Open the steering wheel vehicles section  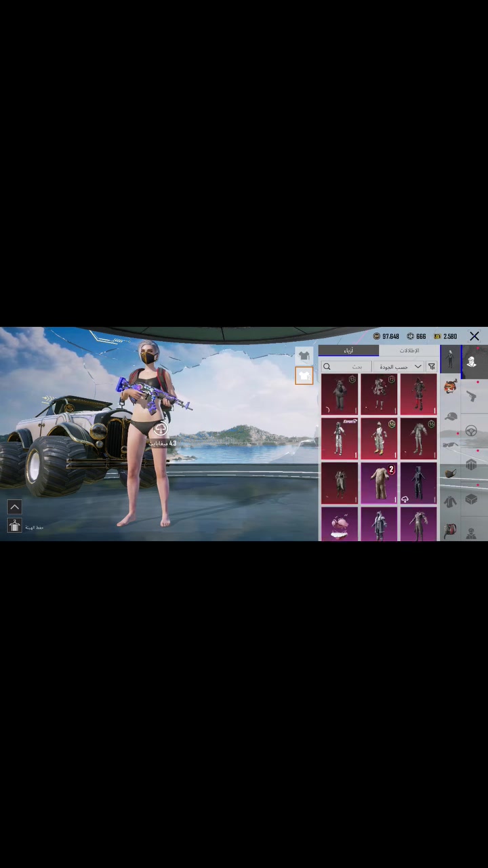tap(472, 431)
